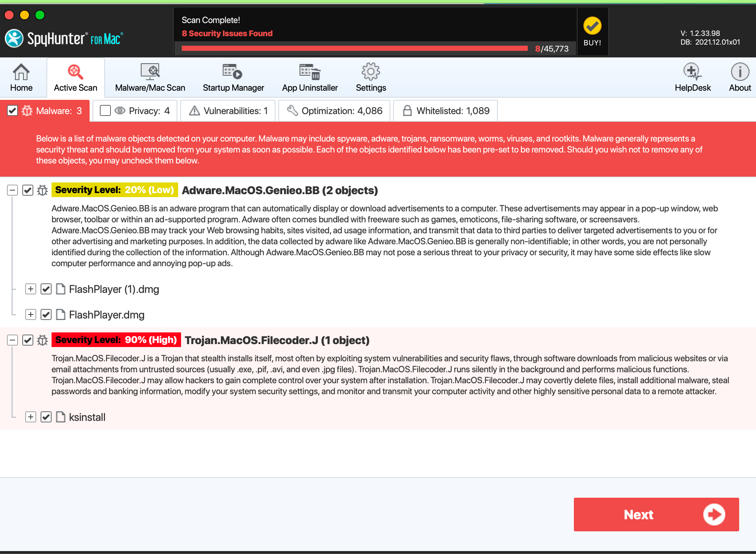Open the Whitelisted items tab
This screenshot has height=554, width=756.
[x=445, y=111]
